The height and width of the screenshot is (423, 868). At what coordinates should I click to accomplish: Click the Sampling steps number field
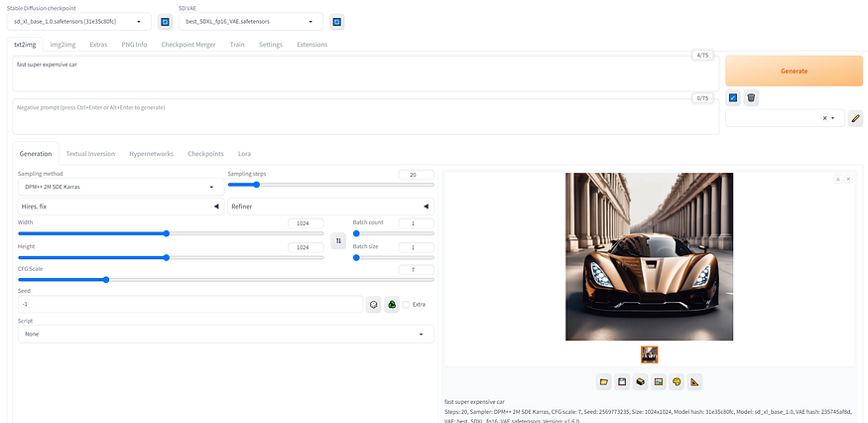coord(417,175)
